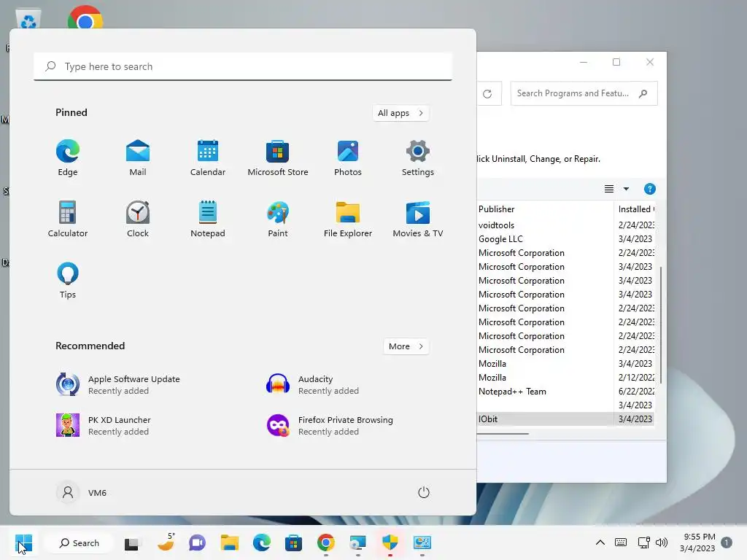The height and width of the screenshot is (560, 747).
Task: Show More recommended items
Action: [x=406, y=346]
